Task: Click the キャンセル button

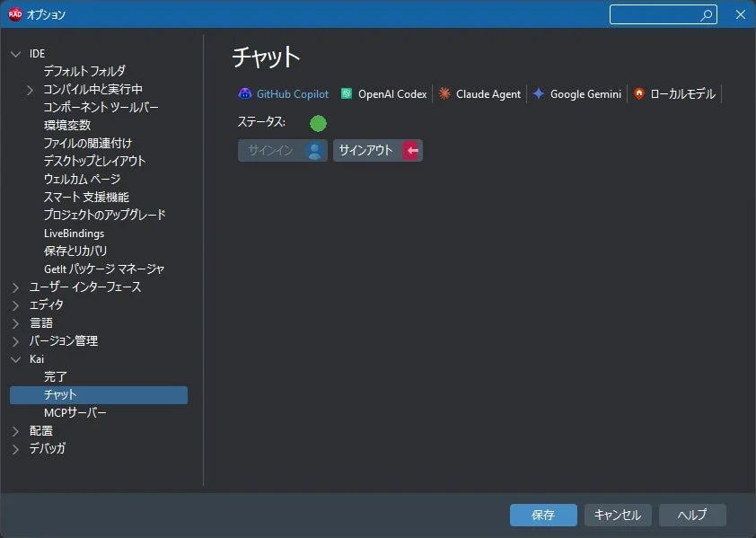Action: tap(618, 515)
